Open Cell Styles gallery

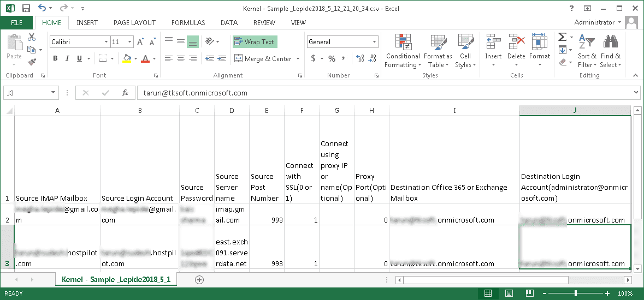[465, 51]
